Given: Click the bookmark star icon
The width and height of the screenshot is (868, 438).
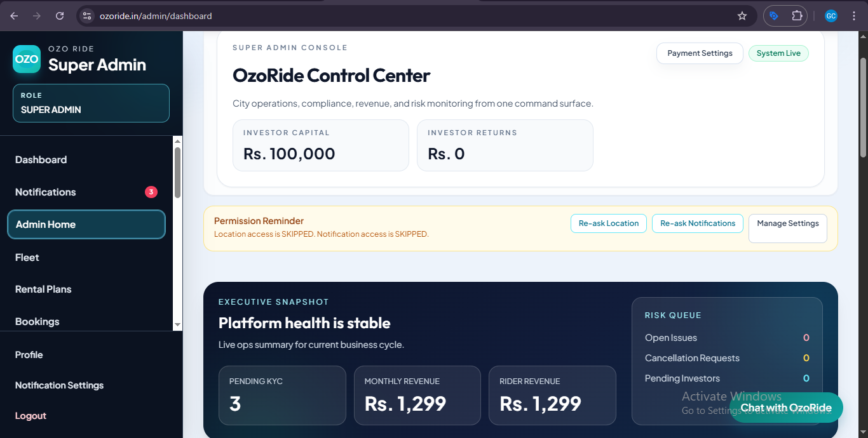Looking at the screenshot, I should point(742,15).
